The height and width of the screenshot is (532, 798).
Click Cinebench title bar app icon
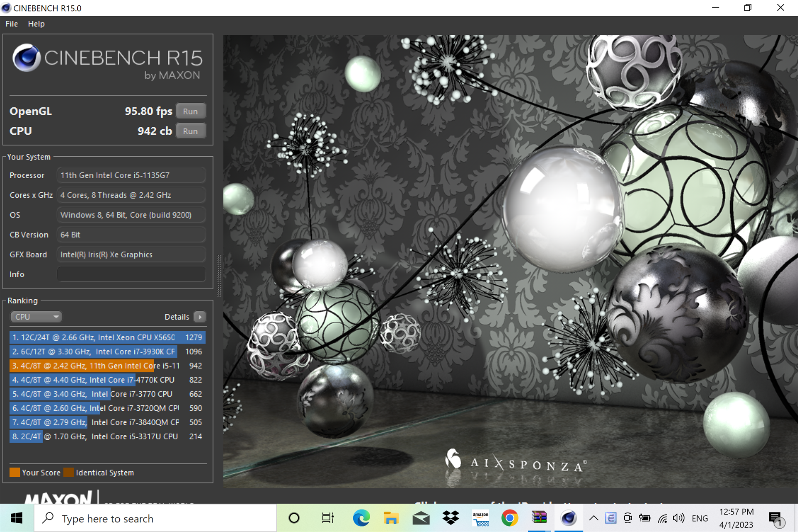6,8
